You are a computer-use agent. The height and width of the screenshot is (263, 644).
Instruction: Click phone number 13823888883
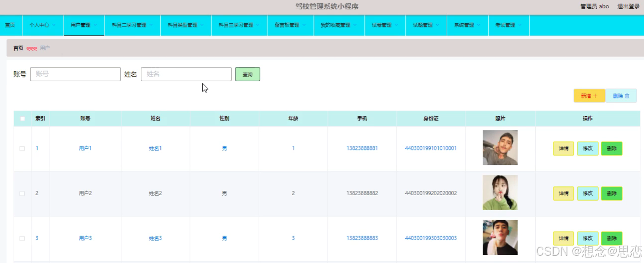coord(362,238)
